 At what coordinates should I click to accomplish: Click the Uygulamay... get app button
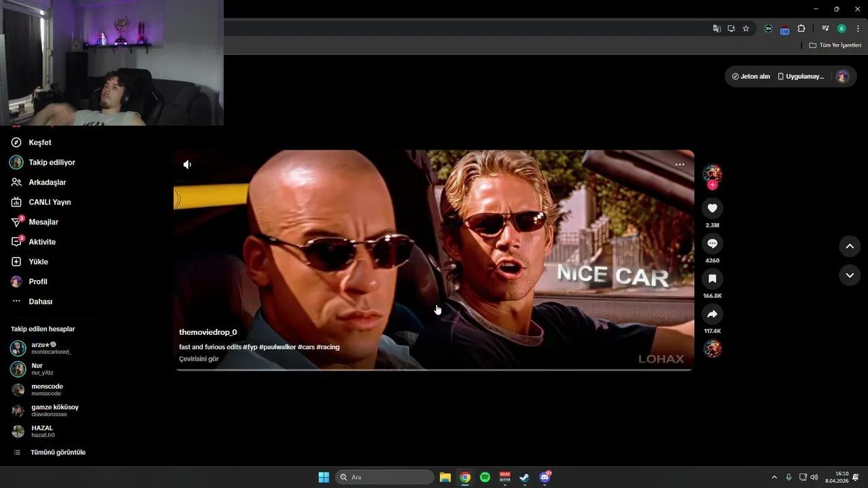[801, 77]
